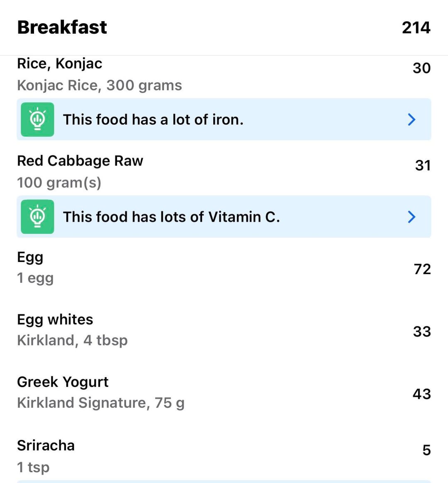Tap the Breakfast total of 214 calories

[x=416, y=28]
